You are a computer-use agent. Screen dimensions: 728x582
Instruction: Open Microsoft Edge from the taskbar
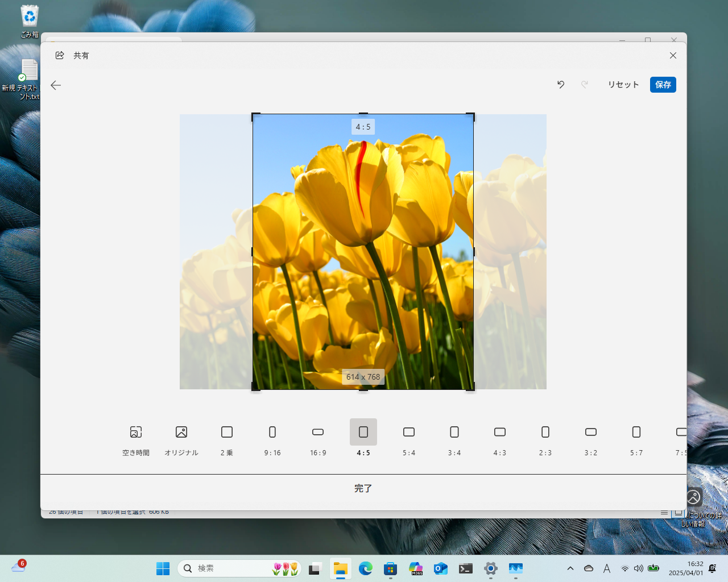[x=365, y=568]
